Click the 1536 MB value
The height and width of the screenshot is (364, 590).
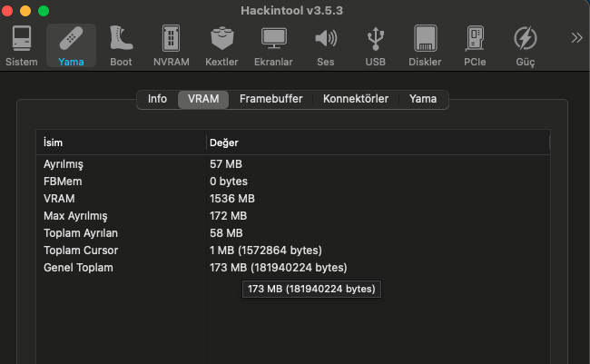tap(232, 199)
